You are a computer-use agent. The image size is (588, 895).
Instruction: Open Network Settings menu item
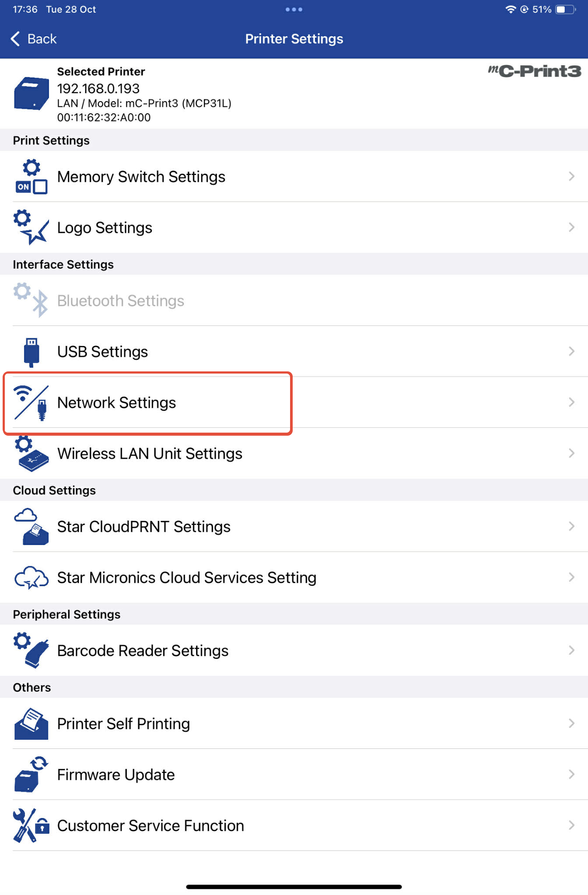point(294,402)
